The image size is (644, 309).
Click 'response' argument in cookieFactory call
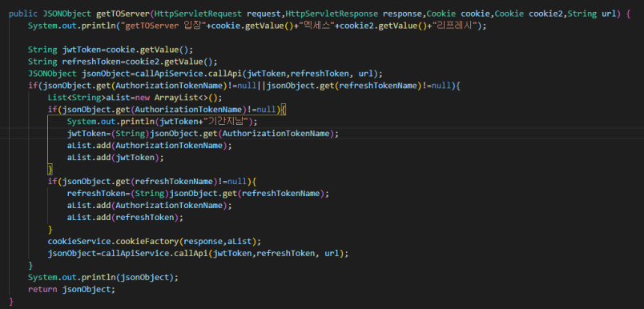click(203, 241)
